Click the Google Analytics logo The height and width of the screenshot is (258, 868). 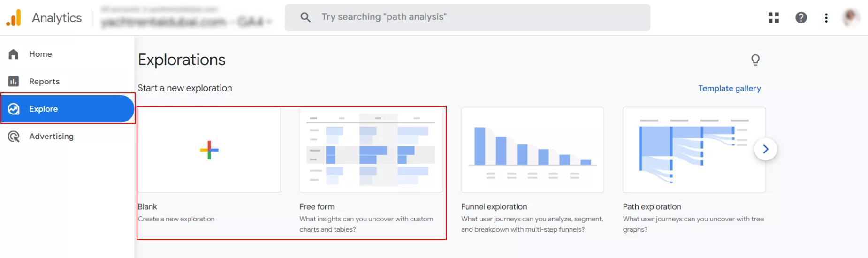tap(14, 17)
